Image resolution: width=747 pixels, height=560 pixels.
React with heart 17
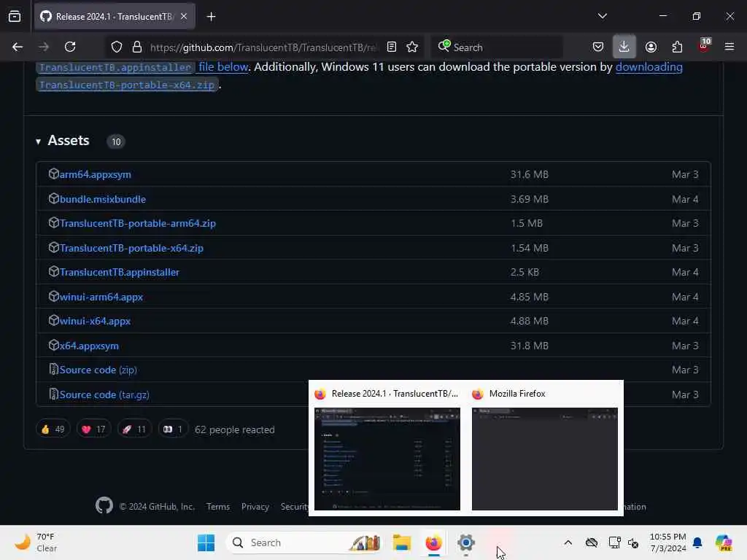(93, 429)
